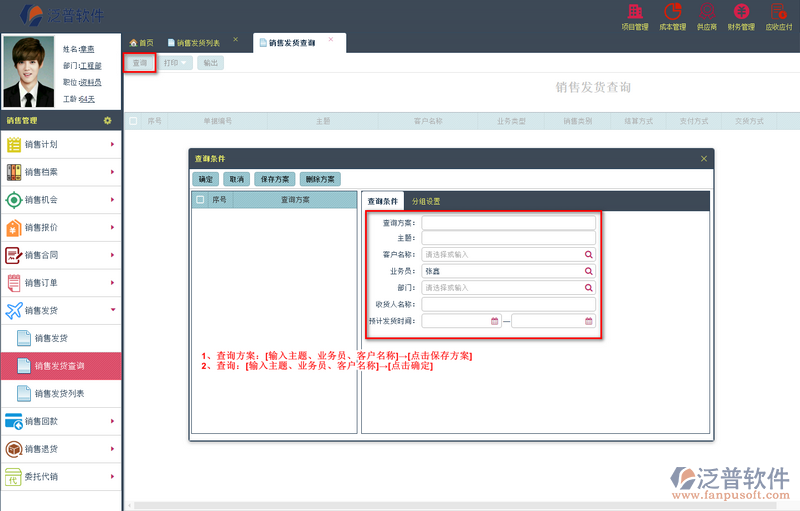Image resolution: width=800 pixels, height=511 pixels.
Task: Switch to the 首页 tab
Action: pyautogui.click(x=141, y=43)
